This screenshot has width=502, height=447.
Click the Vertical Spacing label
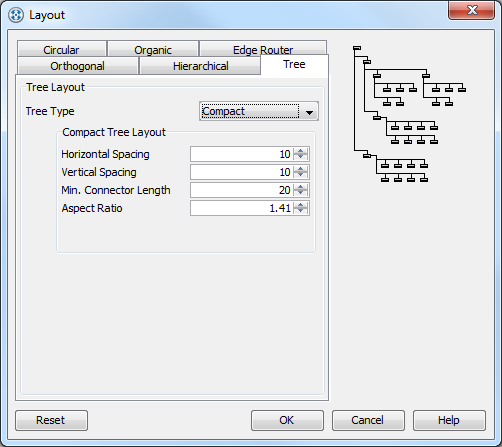(x=99, y=172)
